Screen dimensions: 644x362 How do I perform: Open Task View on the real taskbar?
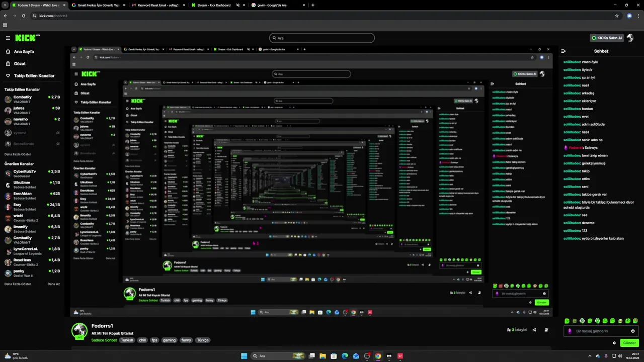[312, 356]
